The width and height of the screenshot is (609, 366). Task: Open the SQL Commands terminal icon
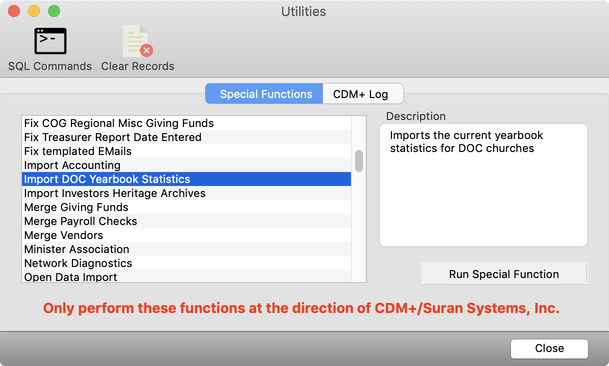50,41
